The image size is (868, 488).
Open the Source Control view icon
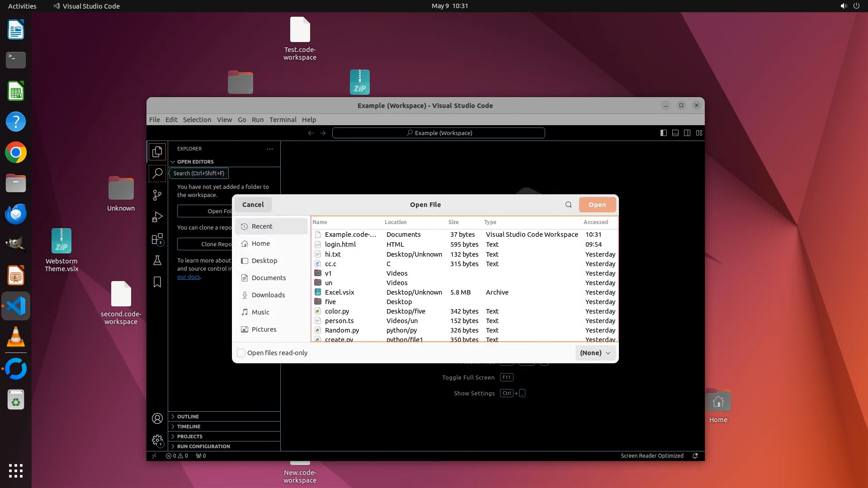157,195
